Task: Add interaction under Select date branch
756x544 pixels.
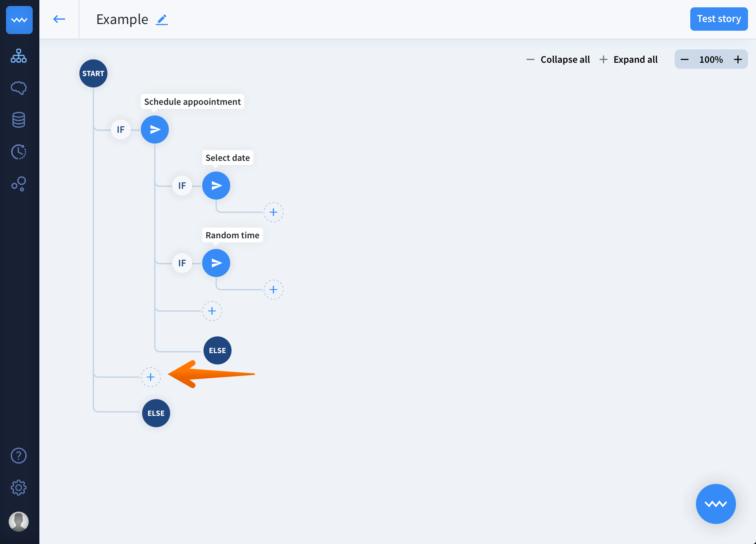Action: (273, 212)
